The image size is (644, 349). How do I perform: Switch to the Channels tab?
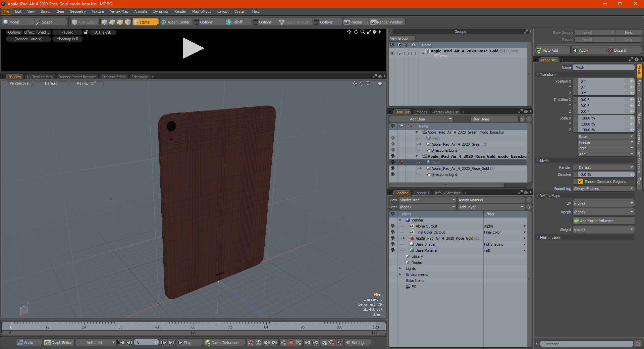pos(422,193)
